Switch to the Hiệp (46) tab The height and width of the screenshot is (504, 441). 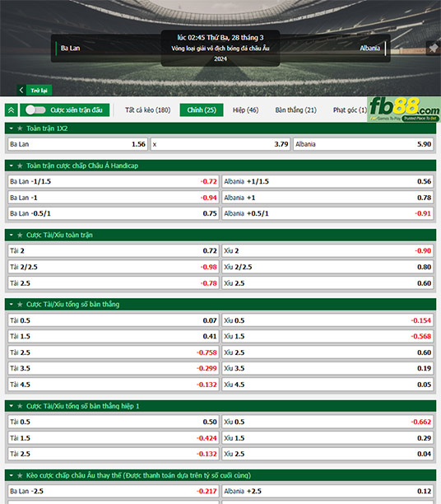(x=245, y=110)
